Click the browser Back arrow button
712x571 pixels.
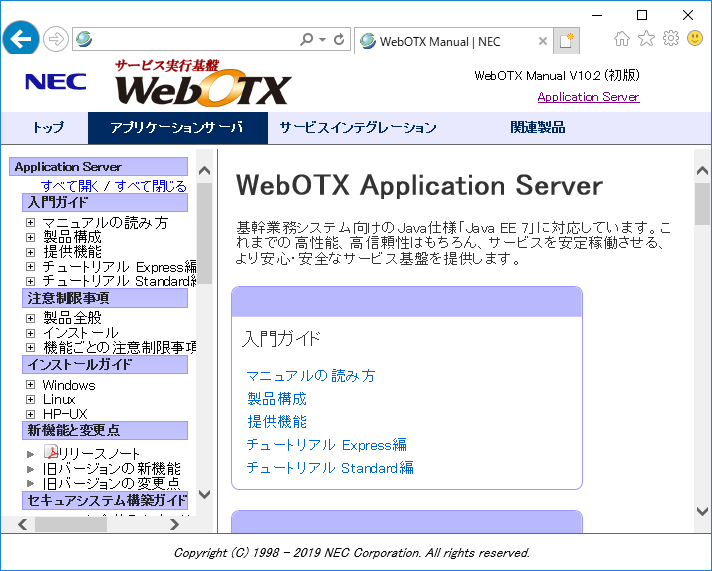tap(21, 40)
